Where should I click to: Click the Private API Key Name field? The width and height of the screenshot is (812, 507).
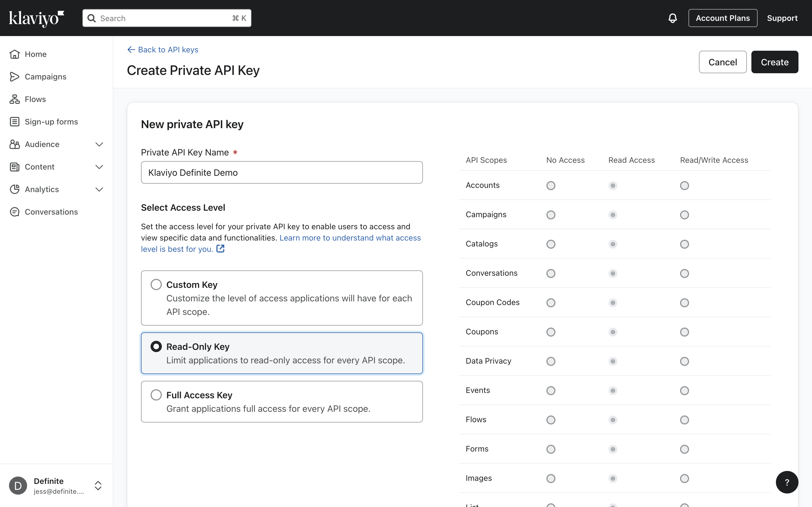[281, 172]
